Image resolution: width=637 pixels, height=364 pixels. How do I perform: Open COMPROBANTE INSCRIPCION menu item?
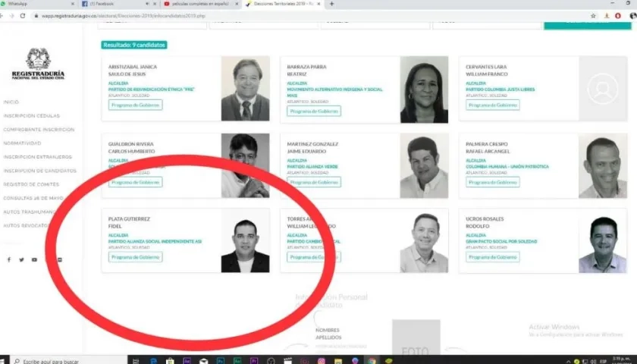(39, 130)
